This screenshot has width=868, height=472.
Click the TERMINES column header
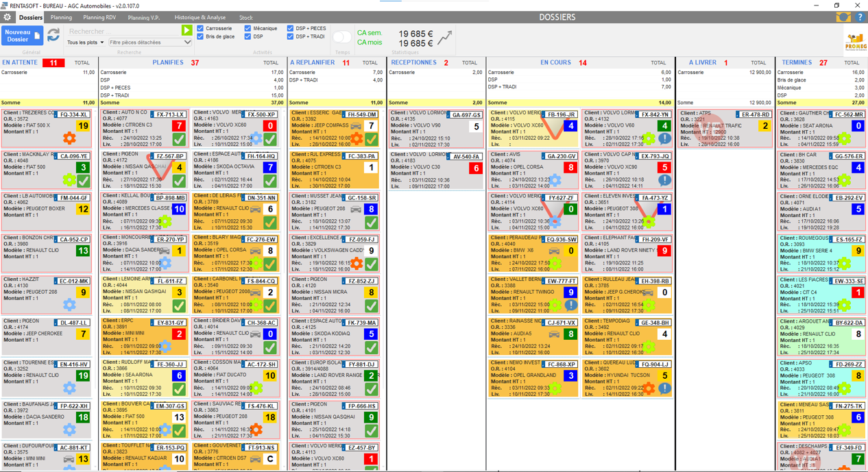point(797,62)
